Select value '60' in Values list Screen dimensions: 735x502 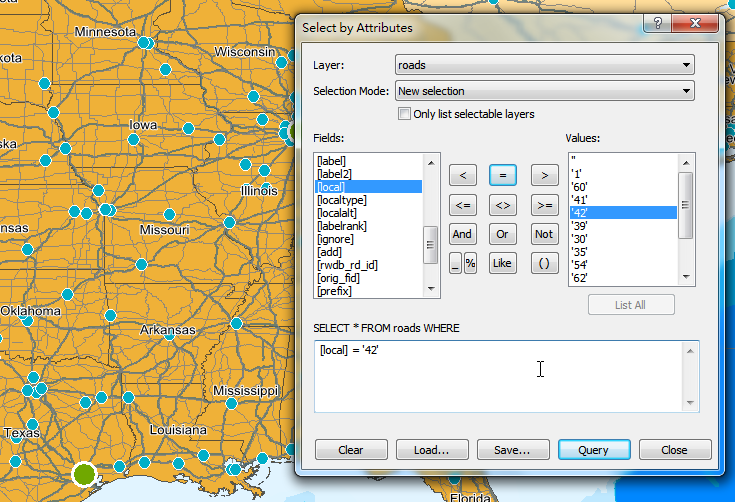[x=623, y=187]
